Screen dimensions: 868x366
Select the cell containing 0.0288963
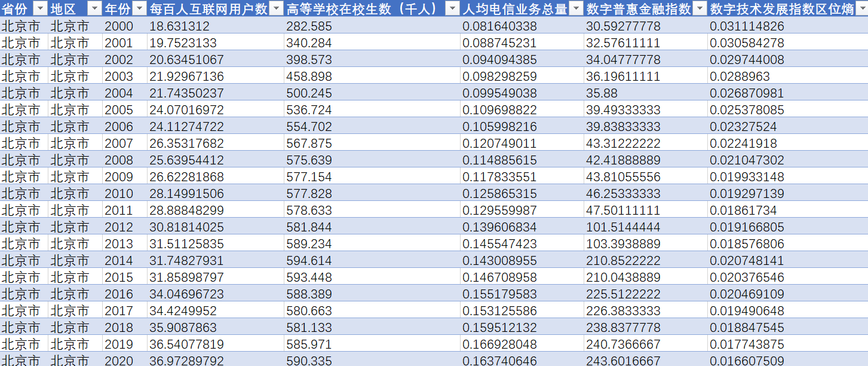click(788, 77)
